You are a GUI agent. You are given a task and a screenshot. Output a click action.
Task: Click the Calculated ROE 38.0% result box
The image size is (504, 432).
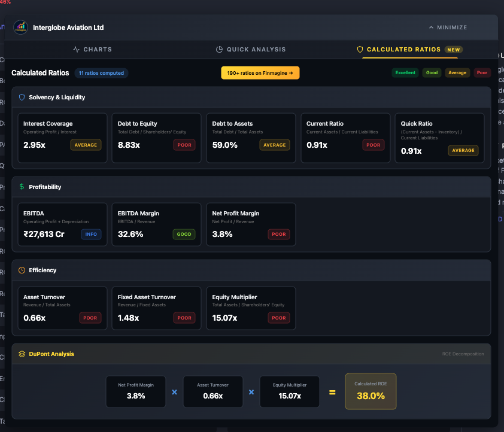(x=371, y=391)
